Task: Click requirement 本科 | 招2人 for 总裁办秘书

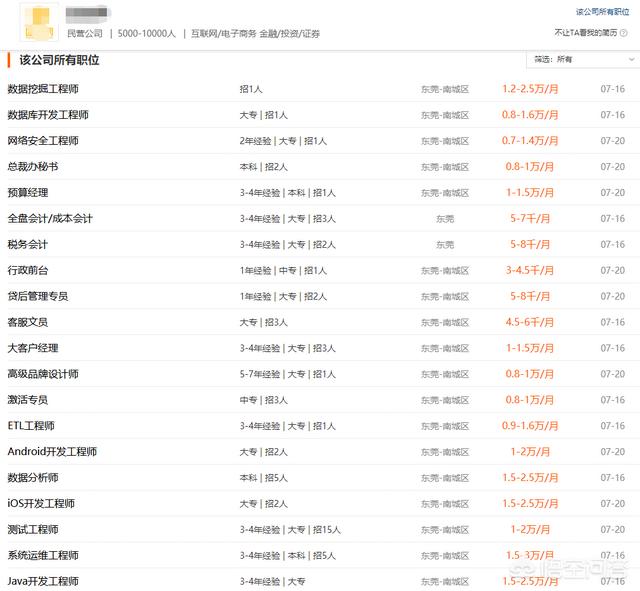Action: pos(264,167)
